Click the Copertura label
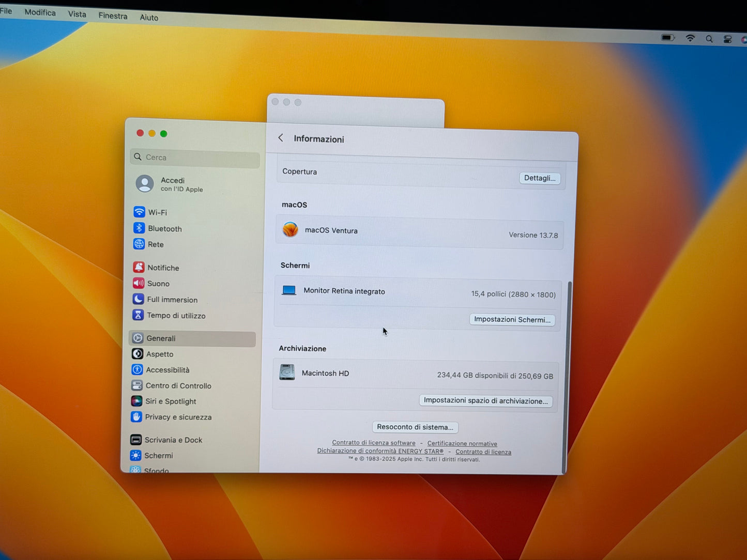 pyautogui.click(x=300, y=172)
